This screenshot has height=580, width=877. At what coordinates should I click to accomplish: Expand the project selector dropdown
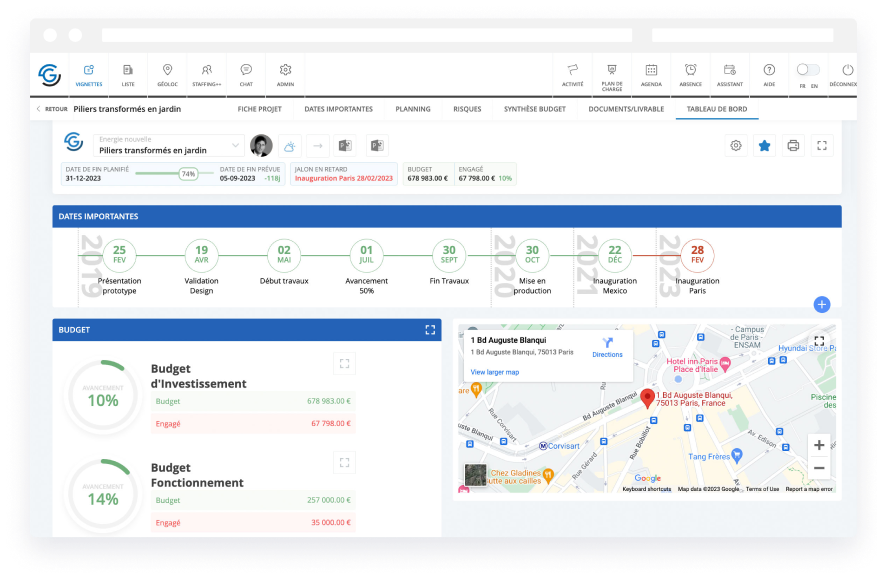235,145
